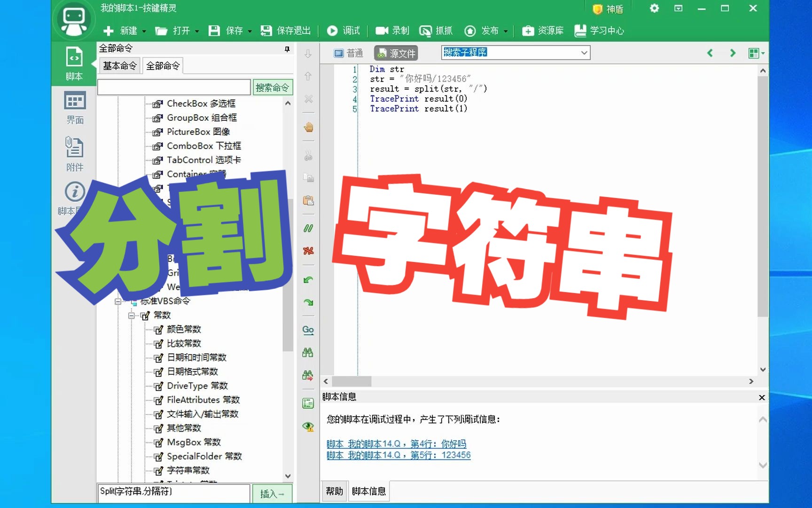Screen dimensions: 812x508
Task: Keep 源文件 source view selected
Action: pyautogui.click(x=396, y=53)
